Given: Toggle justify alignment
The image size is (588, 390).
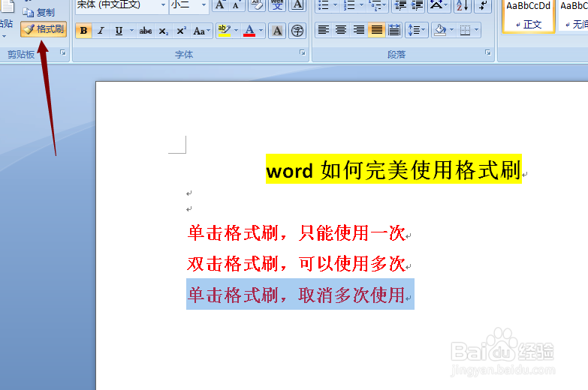Looking at the screenshot, I should coord(376,30).
